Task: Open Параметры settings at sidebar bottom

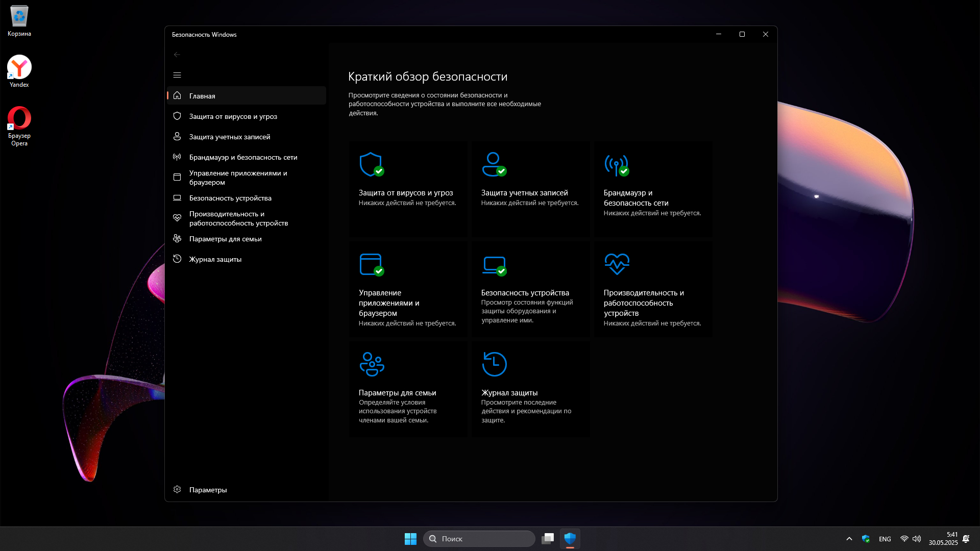Action: pos(208,490)
